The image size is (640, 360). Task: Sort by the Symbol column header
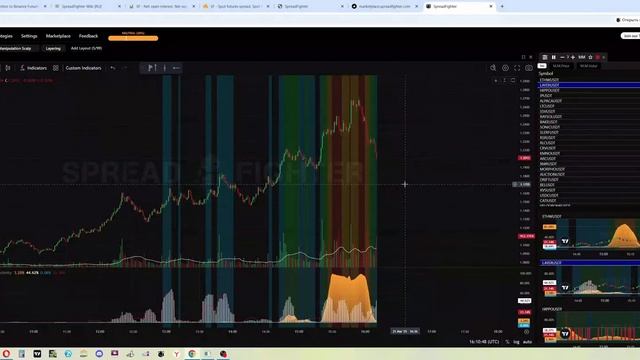pos(546,73)
